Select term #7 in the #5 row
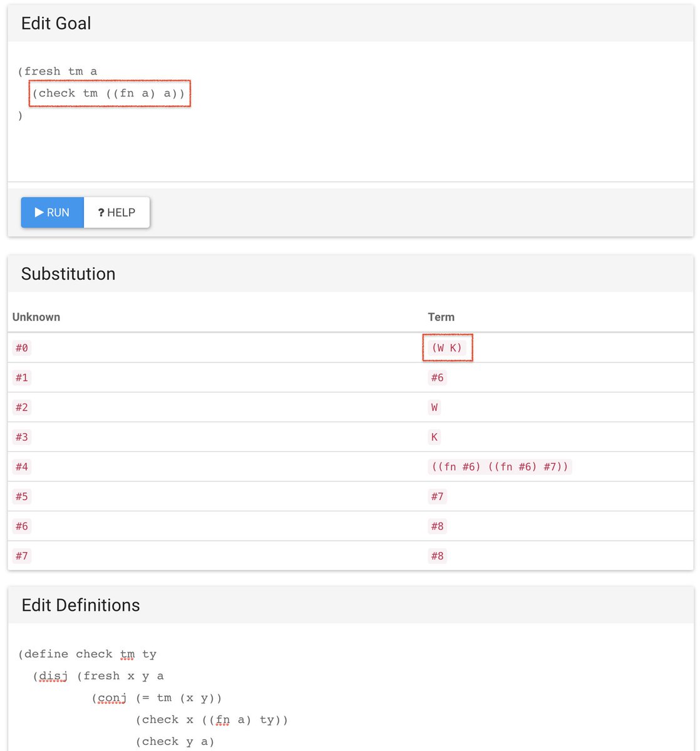Image resolution: width=700 pixels, height=751 pixels. coord(437,496)
